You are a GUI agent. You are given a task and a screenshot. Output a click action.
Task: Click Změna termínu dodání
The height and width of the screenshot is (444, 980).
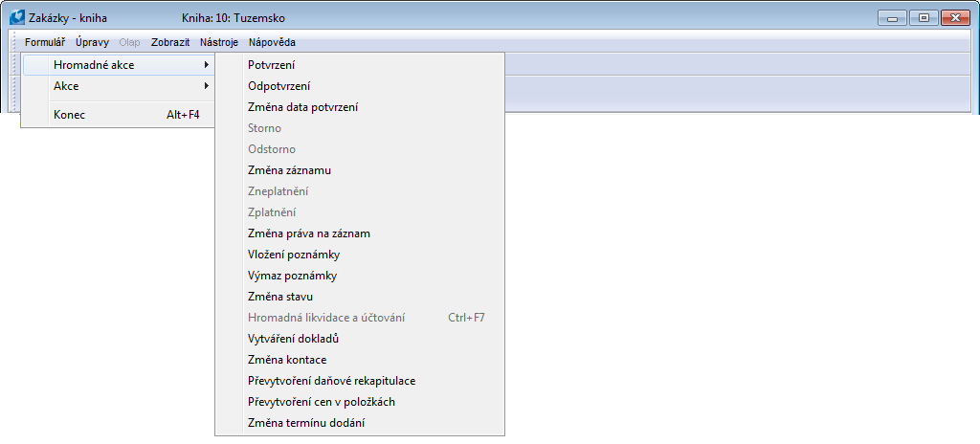306,423
